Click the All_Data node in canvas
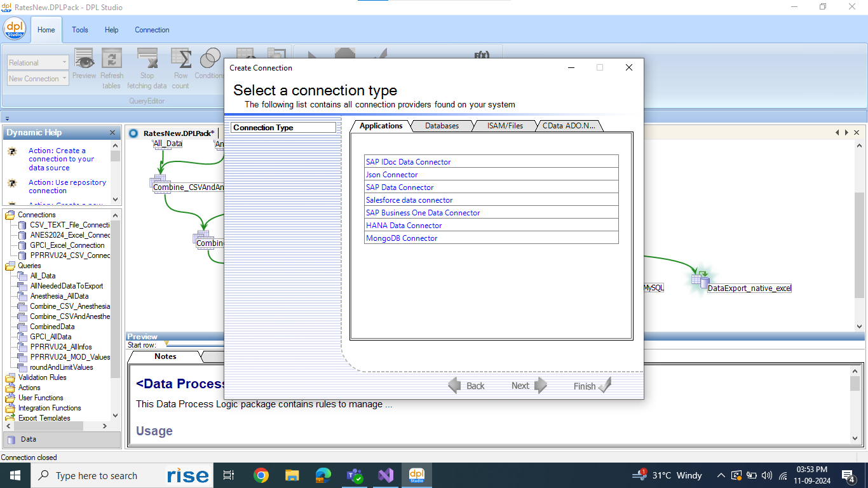Image resolution: width=868 pixels, height=488 pixels. coord(168,144)
